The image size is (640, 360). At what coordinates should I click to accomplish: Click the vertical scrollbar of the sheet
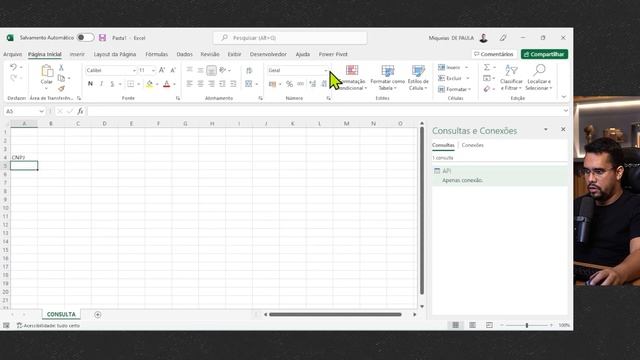click(x=422, y=211)
